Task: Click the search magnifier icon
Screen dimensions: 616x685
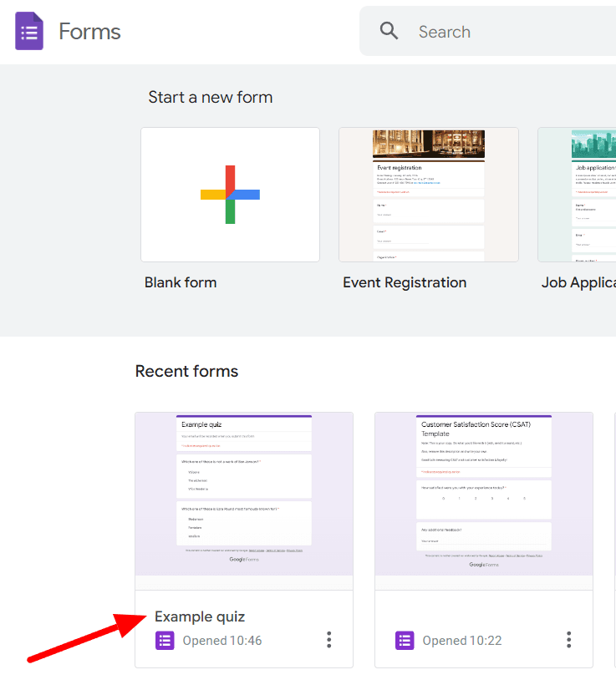Action: point(389,31)
